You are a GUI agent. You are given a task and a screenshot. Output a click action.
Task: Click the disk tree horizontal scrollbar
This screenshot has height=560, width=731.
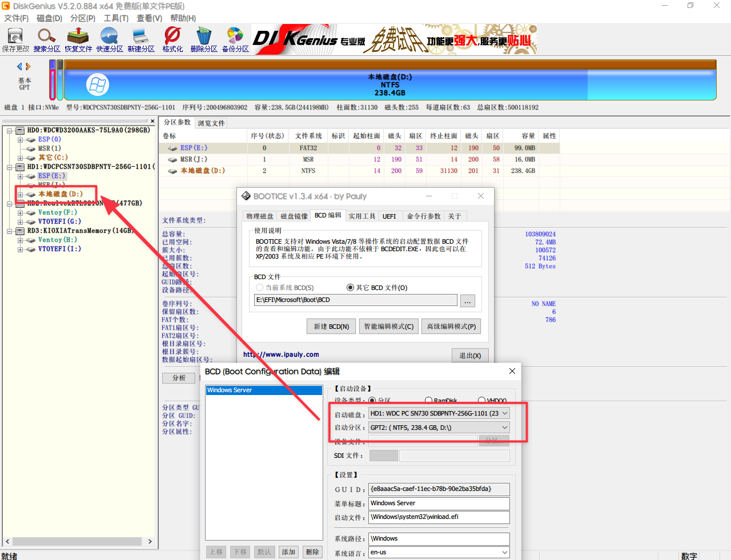click(77, 541)
